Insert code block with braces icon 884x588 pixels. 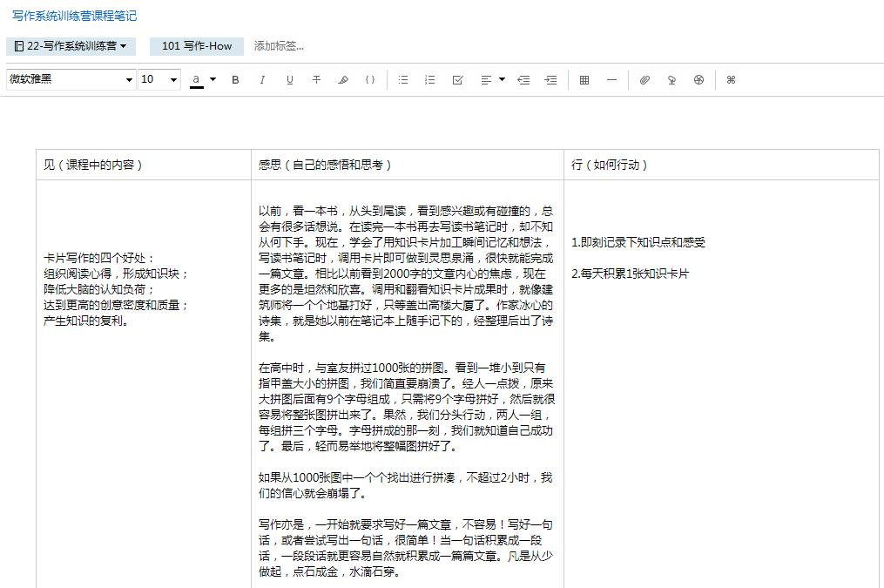[370, 80]
